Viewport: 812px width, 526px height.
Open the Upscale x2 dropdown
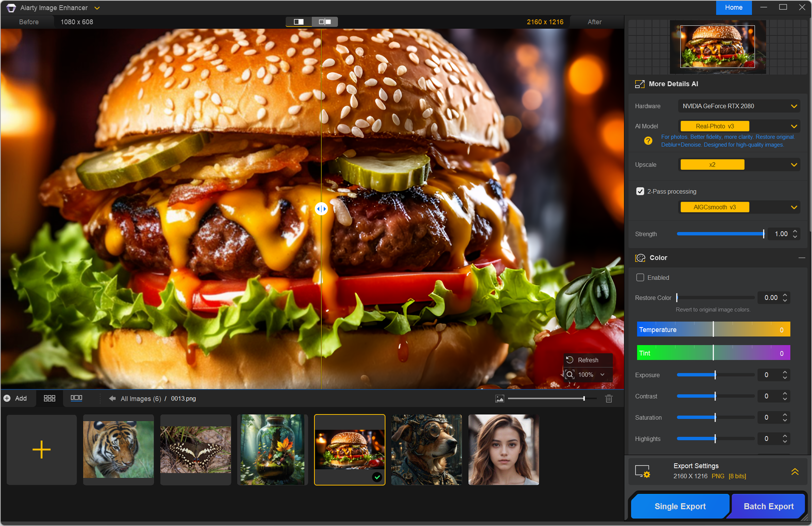(739, 165)
